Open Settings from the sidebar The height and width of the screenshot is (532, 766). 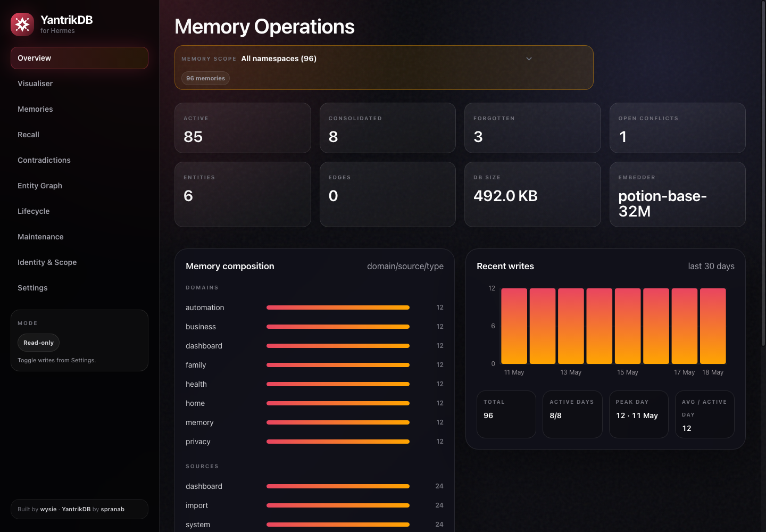pos(79,288)
